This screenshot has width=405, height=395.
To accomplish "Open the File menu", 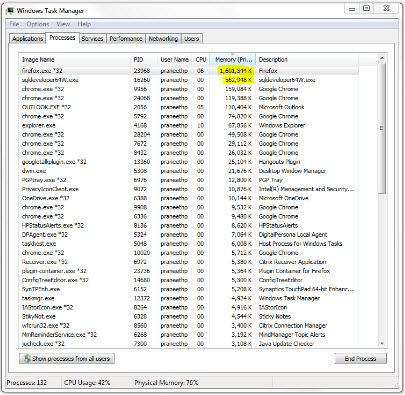I will tap(14, 24).
